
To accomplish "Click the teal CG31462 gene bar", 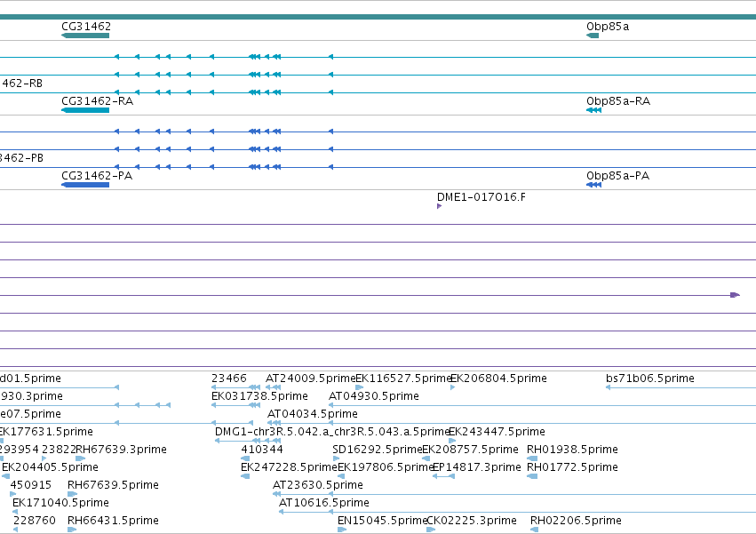I will coord(85,36).
